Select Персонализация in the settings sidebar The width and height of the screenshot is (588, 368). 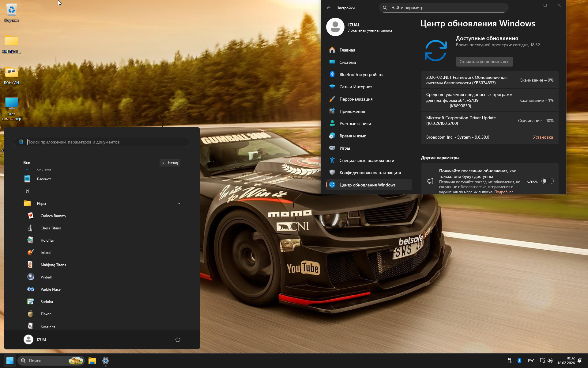pos(356,99)
